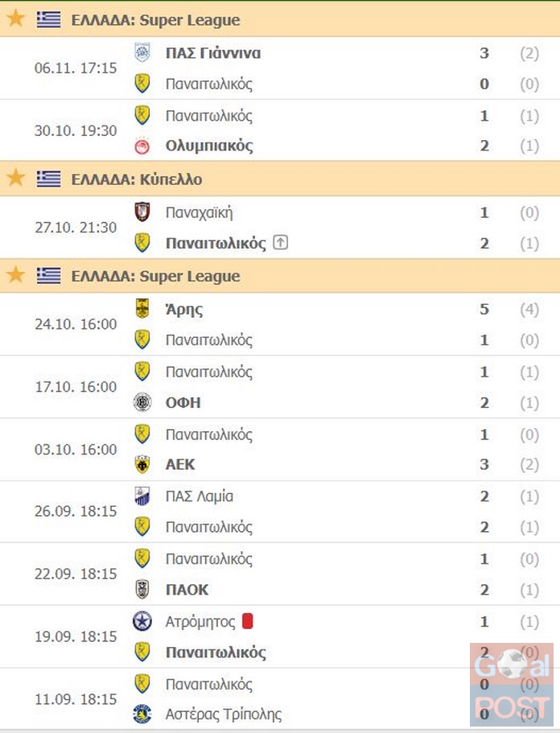Open the 06.11. 17:15 match details

click(280, 68)
